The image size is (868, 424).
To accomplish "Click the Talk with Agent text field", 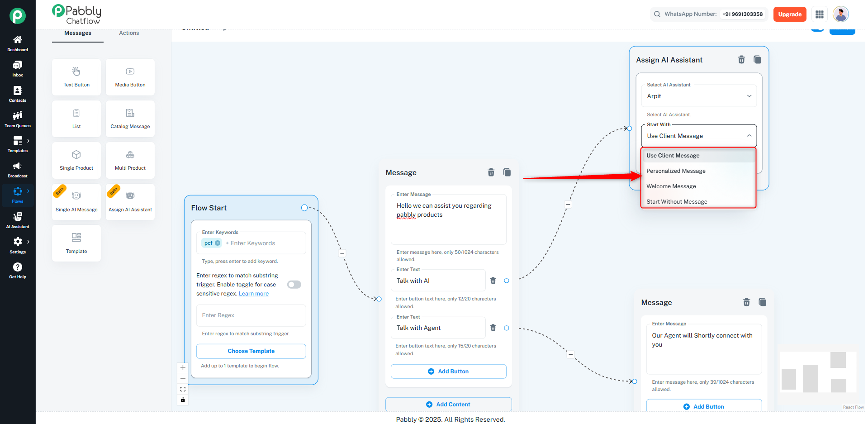I will tap(438, 328).
